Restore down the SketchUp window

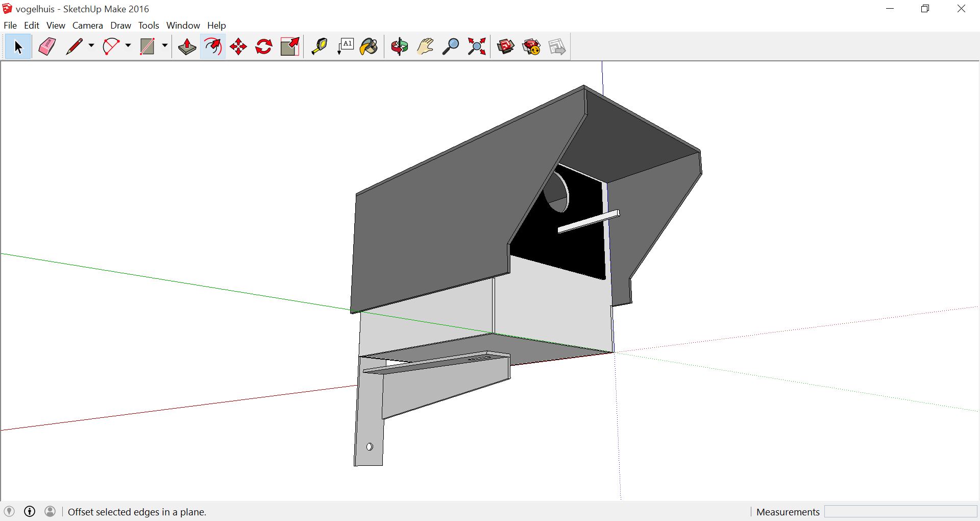(925, 9)
